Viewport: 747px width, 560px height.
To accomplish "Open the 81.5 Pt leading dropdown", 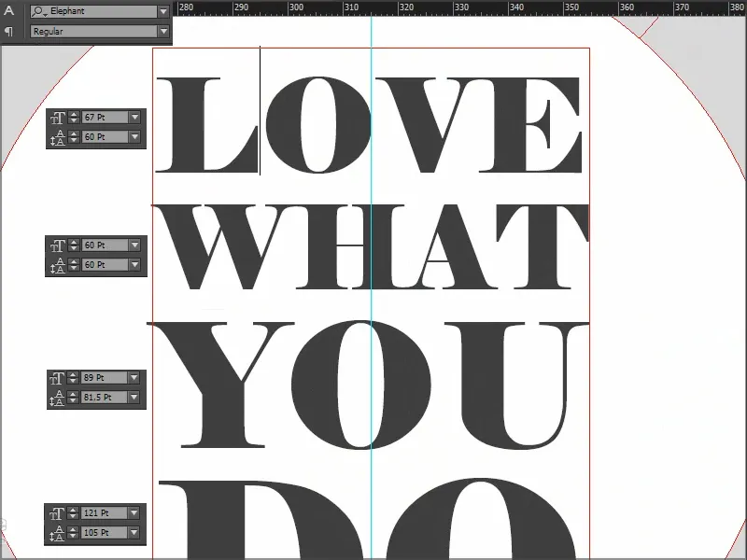I will coord(134,398).
